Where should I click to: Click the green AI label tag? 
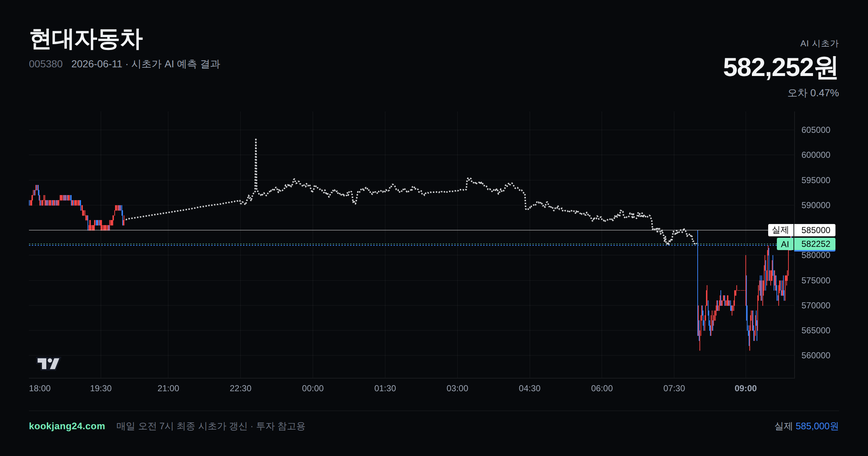(785, 244)
